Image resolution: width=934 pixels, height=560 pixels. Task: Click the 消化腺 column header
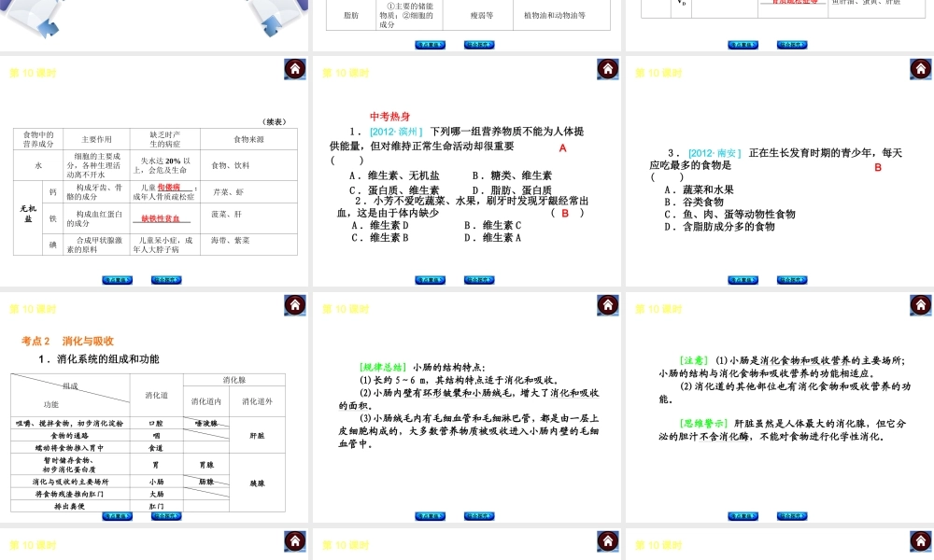click(x=234, y=380)
